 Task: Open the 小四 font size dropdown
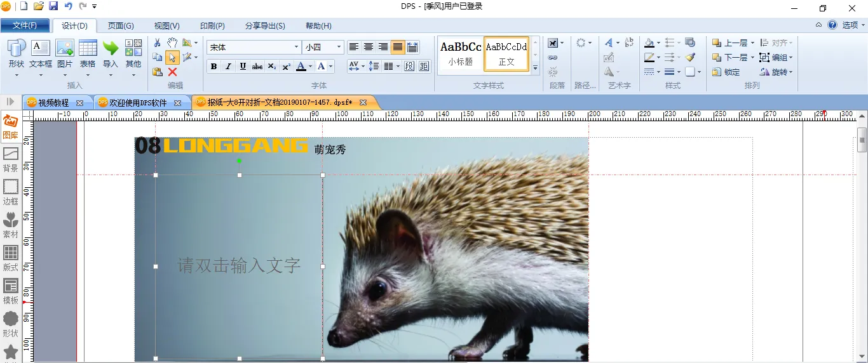click(x=339, y=47)
